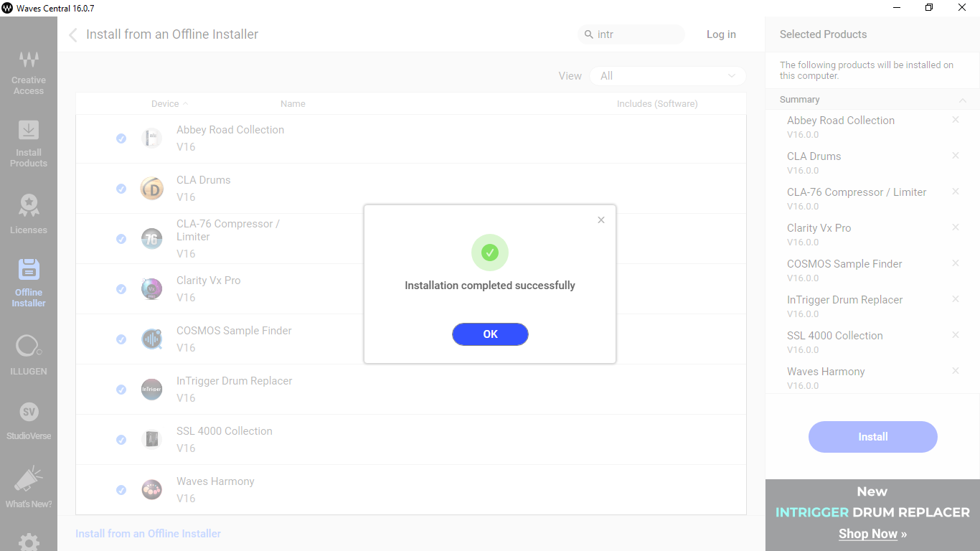Click the Install button

pos(873,437)
